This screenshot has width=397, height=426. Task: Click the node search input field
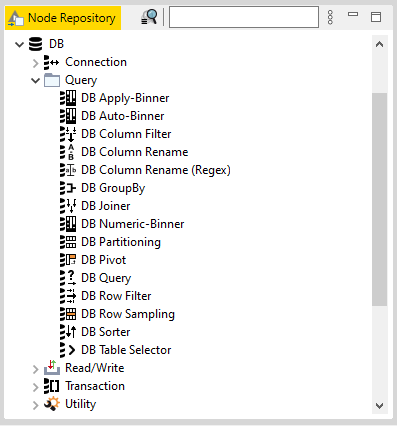[244, 17]
